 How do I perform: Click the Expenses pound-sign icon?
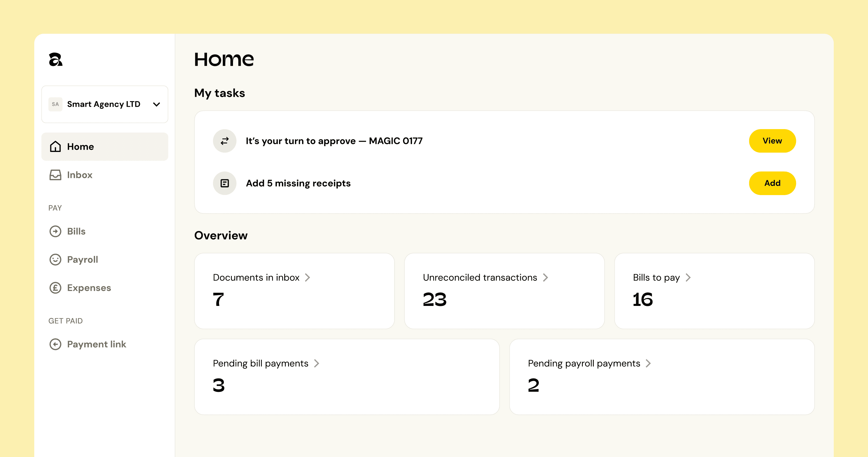pyautogui.click(x=55, y=288)
